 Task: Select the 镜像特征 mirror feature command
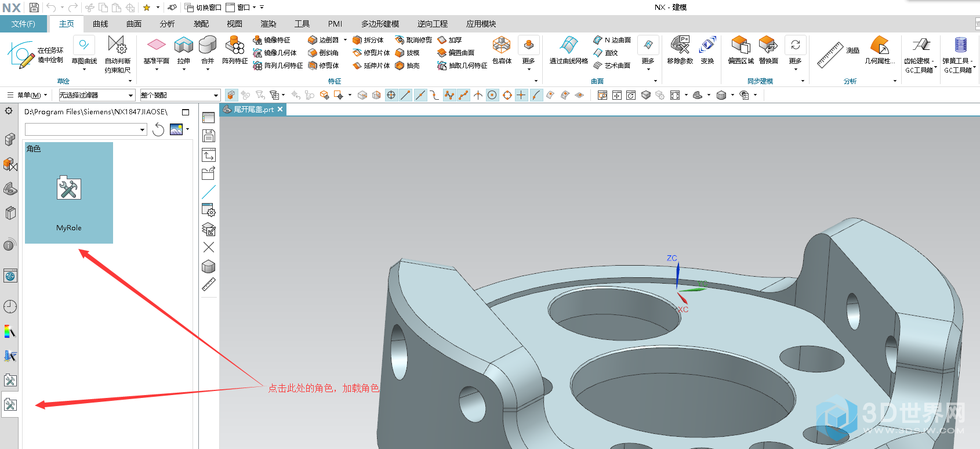pyautogui.click(x=271, y=40)
